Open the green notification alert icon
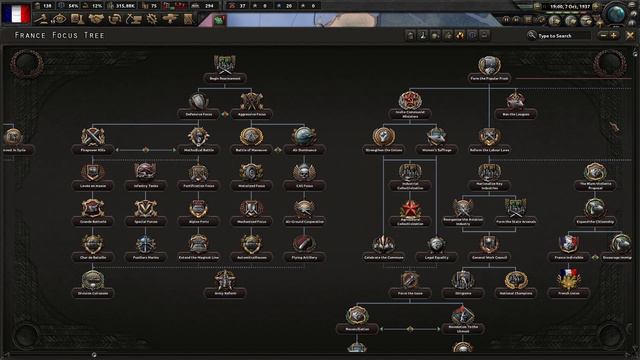The height and width of the screenshot is (360, 640). tap(219, 20)
